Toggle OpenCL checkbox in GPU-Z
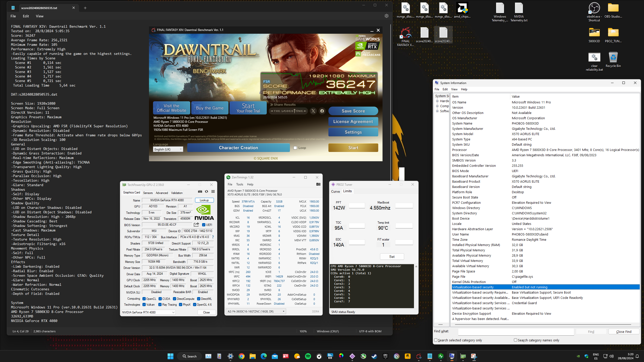644x362 pixels. pos(144,299)
